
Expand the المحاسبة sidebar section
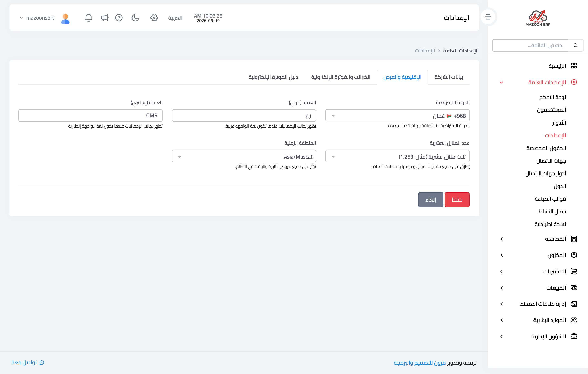502,239
